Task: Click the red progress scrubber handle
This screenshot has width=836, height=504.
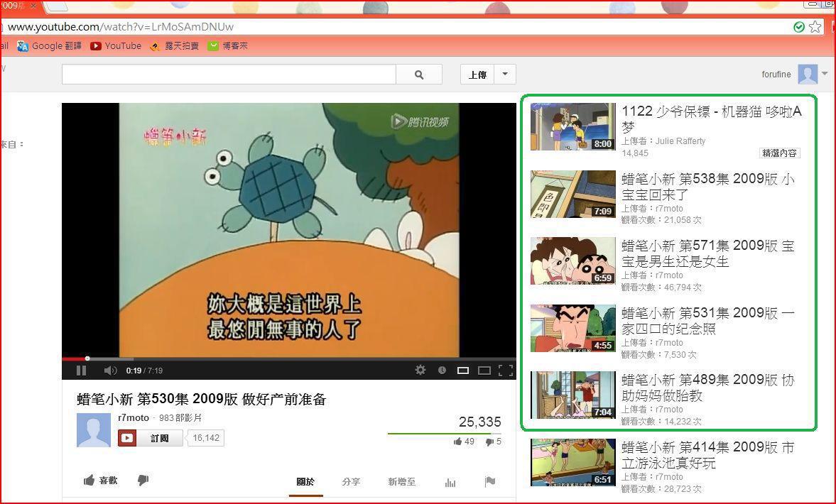Action: coord(87,358)
